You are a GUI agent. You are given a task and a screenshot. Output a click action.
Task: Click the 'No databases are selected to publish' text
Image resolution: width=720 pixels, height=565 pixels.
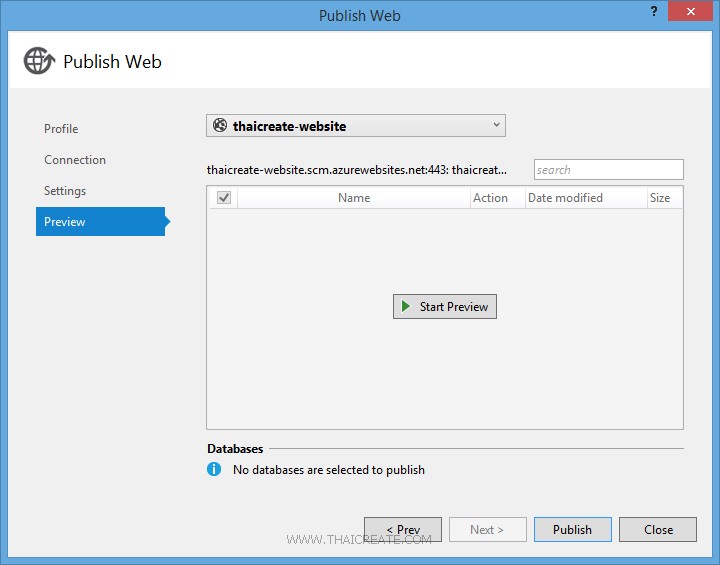(329, 469)
